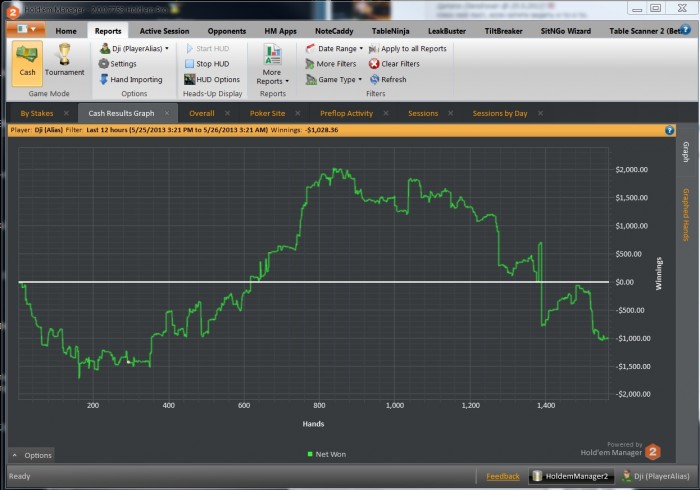Switch to By Stakes report tab
The width and height of the screenshot is (700, 490).
click(x=37, y=113)
